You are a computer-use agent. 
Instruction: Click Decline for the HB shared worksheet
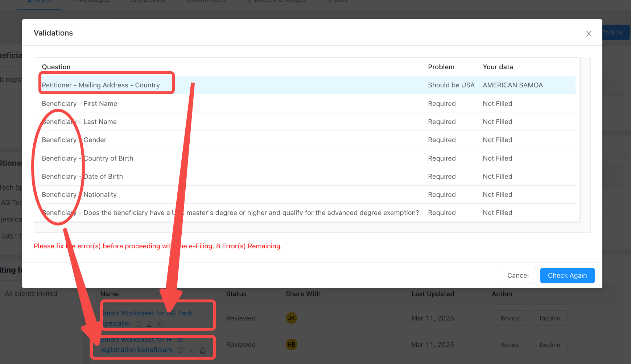coord(549,345)
